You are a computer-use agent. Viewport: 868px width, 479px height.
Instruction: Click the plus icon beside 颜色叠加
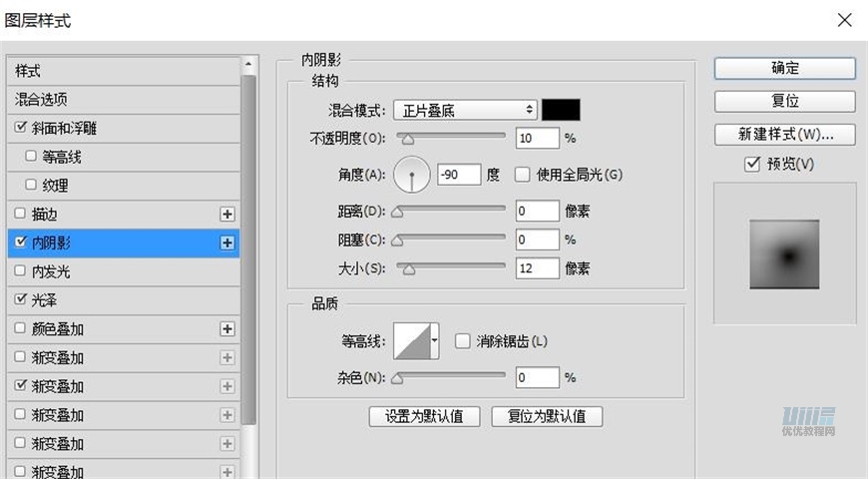[226, 329]
